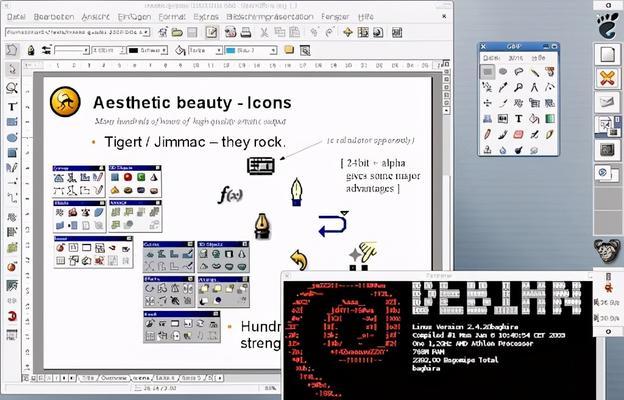
Task: Select the Connector tool in Impress sidebar
Action: click(12, 198)
